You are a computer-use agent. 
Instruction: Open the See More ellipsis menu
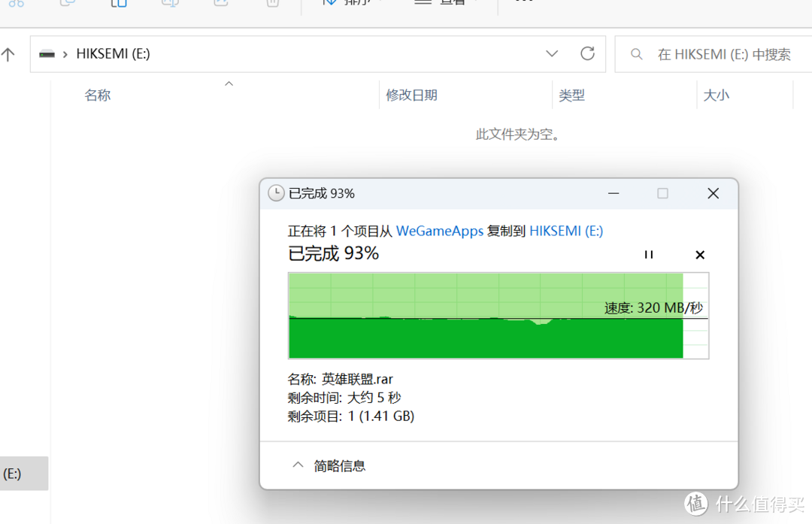[x=523, y=3]
